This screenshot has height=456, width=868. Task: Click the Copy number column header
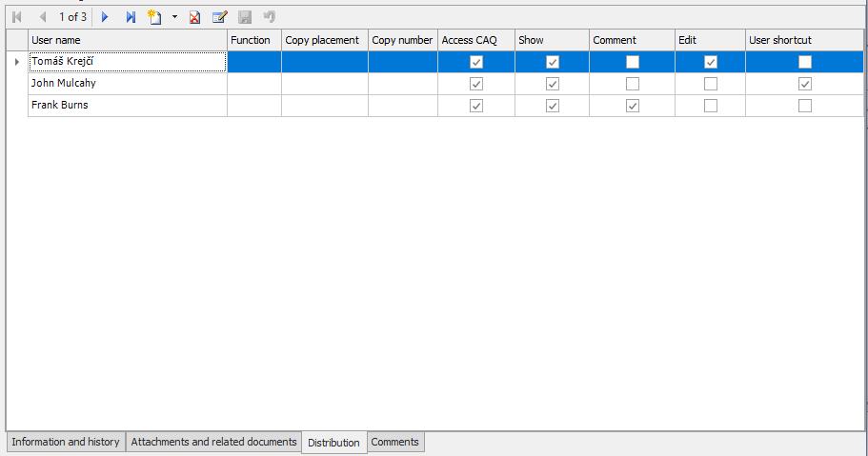pyautogui.click(x=402, y=40)
